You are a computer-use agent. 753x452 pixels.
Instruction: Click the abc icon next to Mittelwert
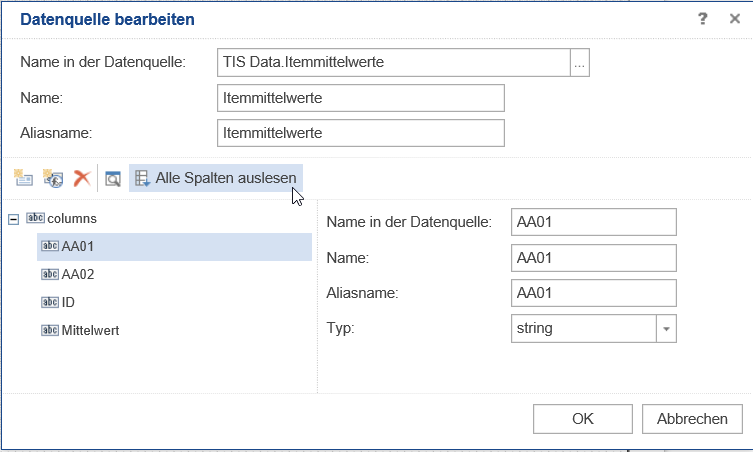pyautogui.click(x=50, y=330)
